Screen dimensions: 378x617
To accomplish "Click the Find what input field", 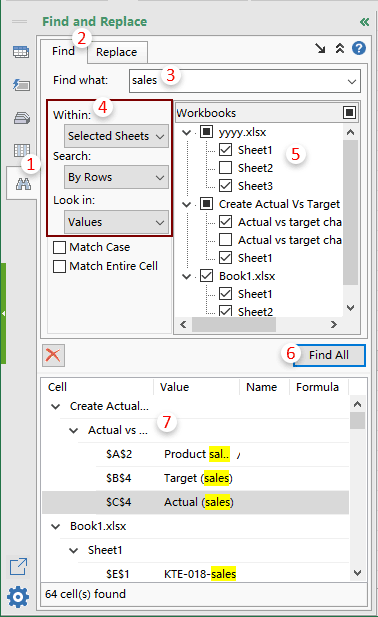I will [245, 81].
